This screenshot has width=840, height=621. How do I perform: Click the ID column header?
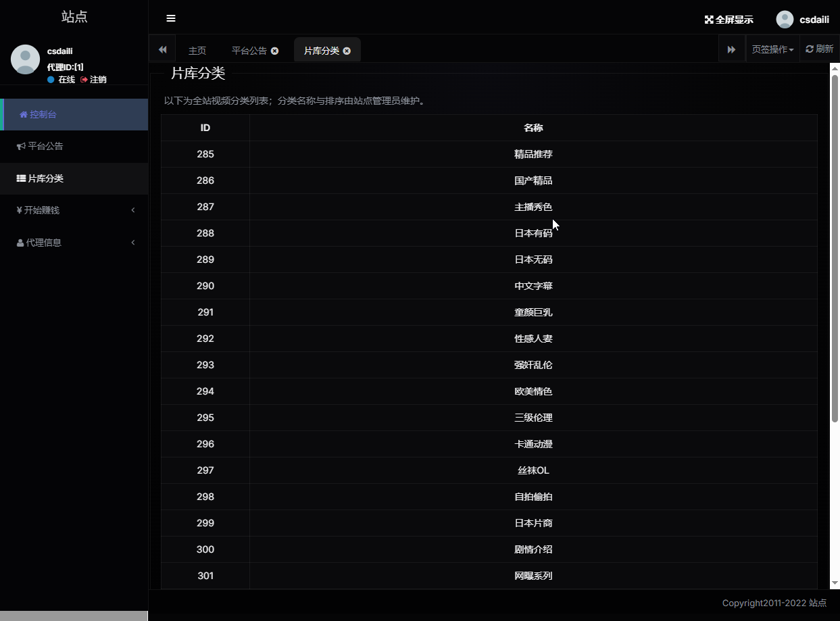(x=205, y=128)
